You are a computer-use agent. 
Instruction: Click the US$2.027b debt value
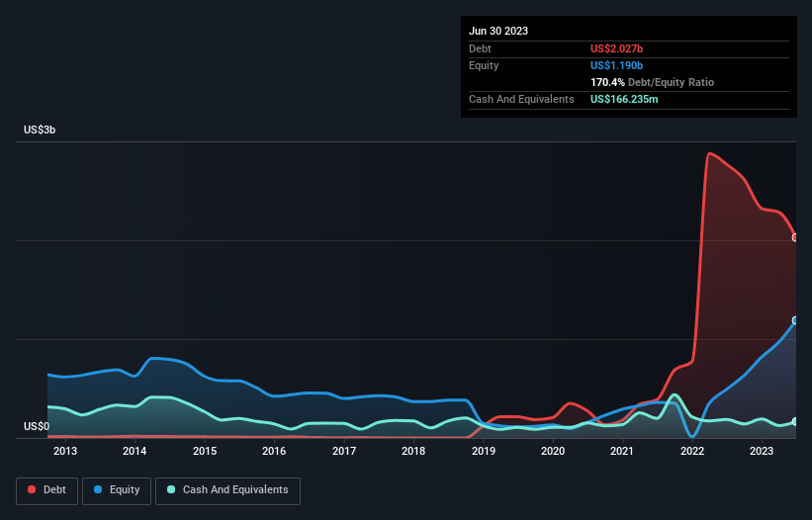coord(616,48)
